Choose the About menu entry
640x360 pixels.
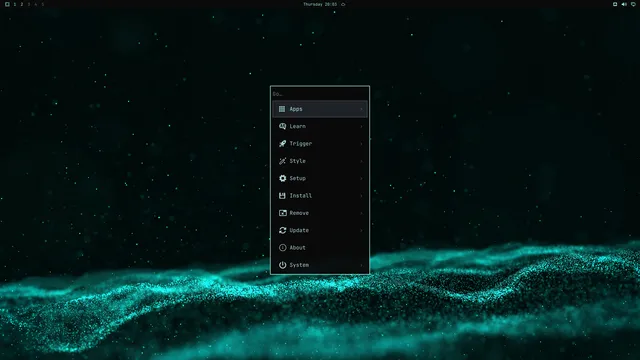click(x=320, y=248)
